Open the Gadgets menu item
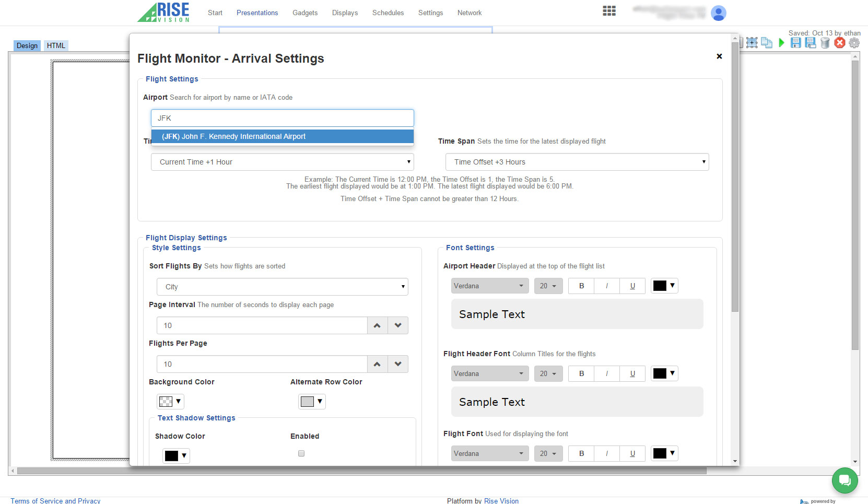This screenshot has height=504, width=868. 305,13
